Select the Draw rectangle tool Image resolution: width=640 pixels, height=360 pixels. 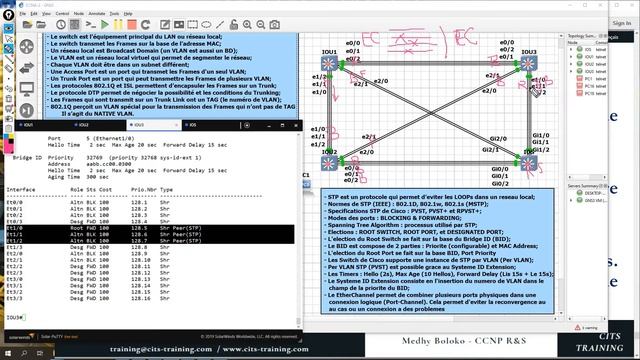pyautogui.click(x=193, y=25)
